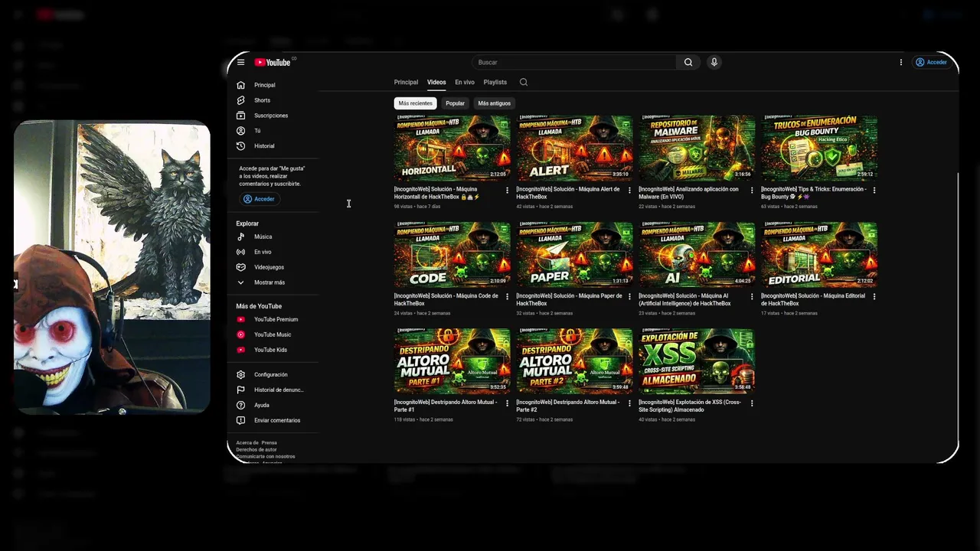The image size is (980, 551).
Task: Open options menu for Altoro Mutual Parte #1
Action: click(x=507, y=403)
